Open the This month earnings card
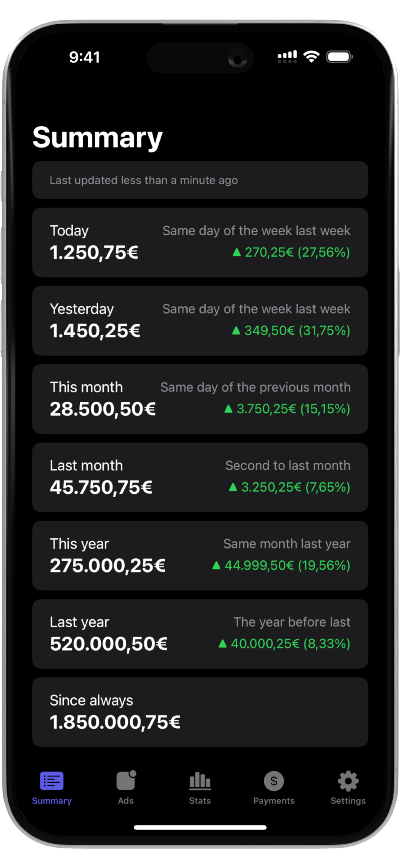Image resolution: width=400 pixels, height=868 pixels. (200, 399)
